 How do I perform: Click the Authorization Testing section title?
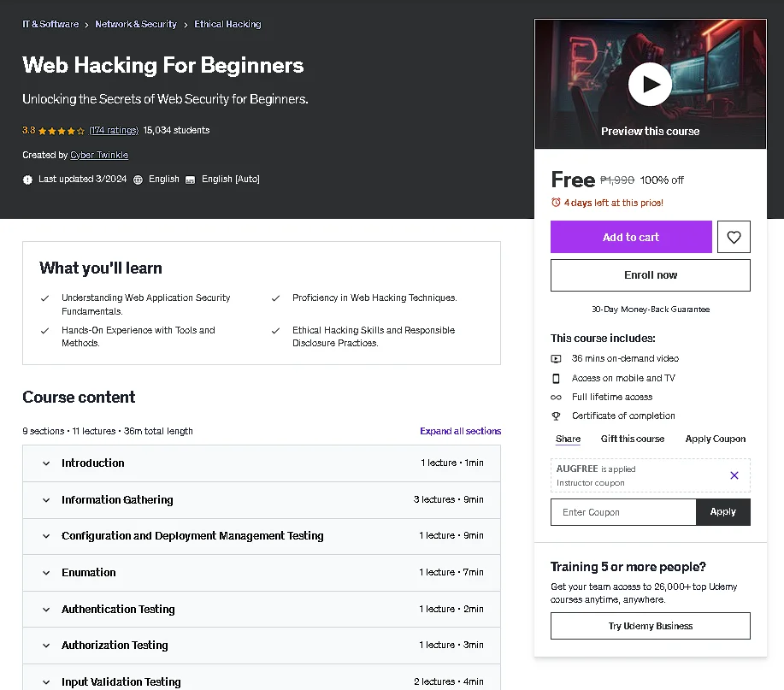(115, 645)
